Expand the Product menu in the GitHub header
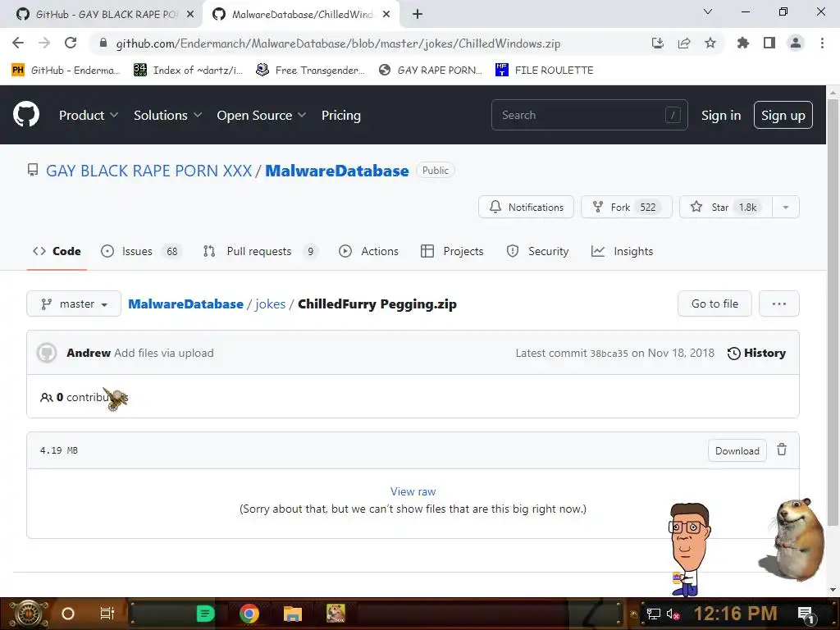 tap(89, 115)
